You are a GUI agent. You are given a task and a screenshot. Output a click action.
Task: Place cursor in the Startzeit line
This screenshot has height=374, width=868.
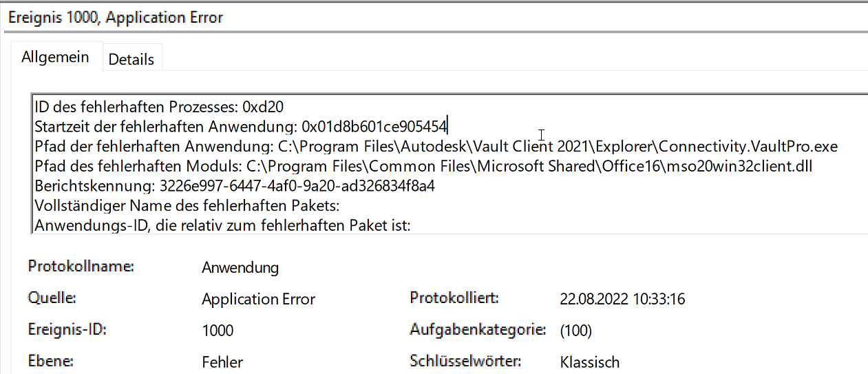click(x=241, y=127)
